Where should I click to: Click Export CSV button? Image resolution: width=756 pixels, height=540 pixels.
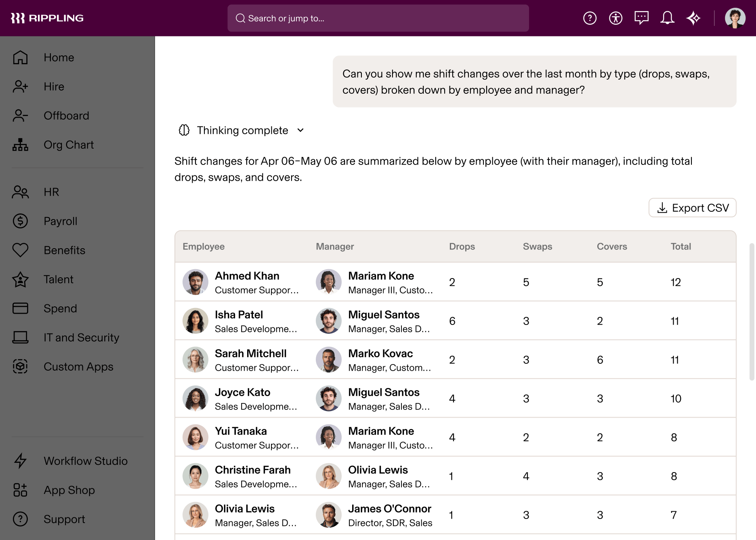[x=692, y=208]
